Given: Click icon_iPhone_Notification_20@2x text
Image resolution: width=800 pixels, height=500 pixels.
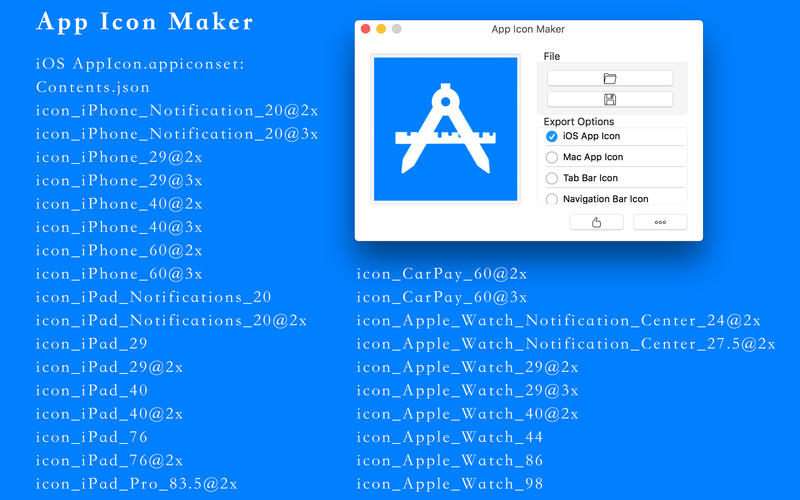Looking at the screenshot, I should click(x=177, y=111).
